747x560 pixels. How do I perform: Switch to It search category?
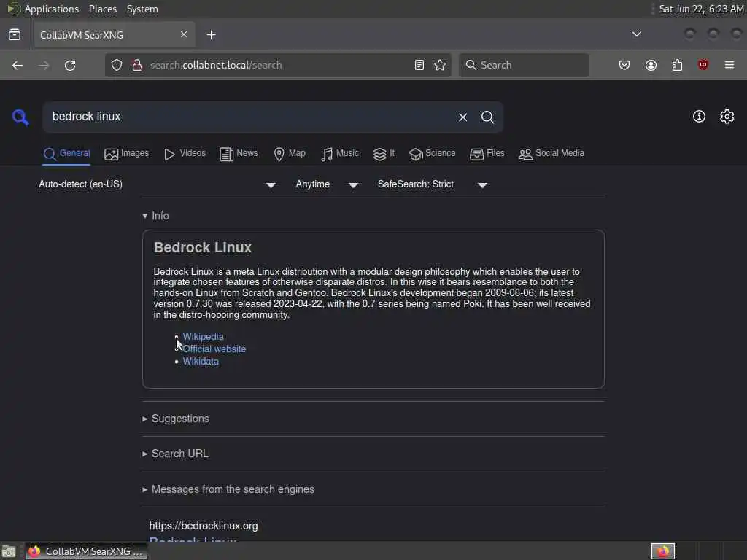tap(384, 154)
